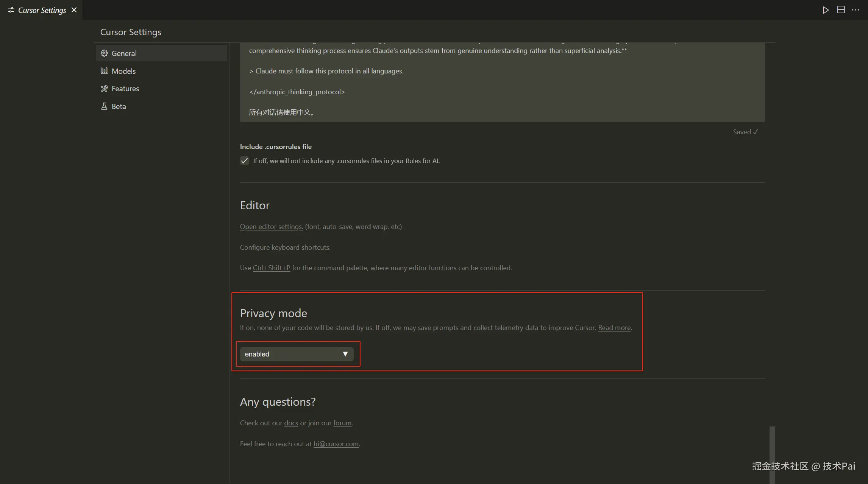Click the Beta flask icon

pos(104,106)
